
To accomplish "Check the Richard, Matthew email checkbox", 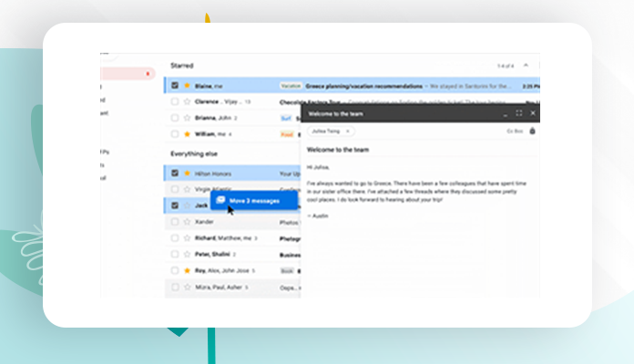I will coord(175,238).
